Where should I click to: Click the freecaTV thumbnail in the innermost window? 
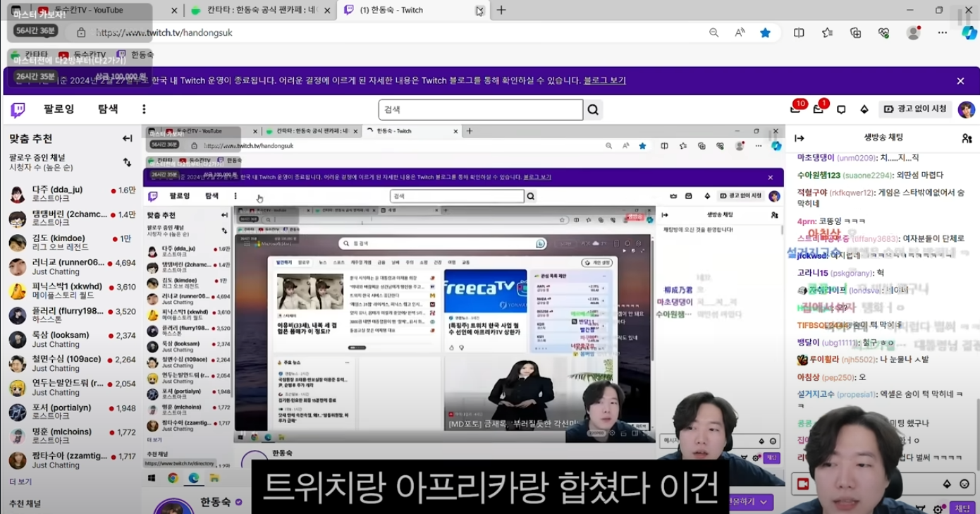click(486, 290)
